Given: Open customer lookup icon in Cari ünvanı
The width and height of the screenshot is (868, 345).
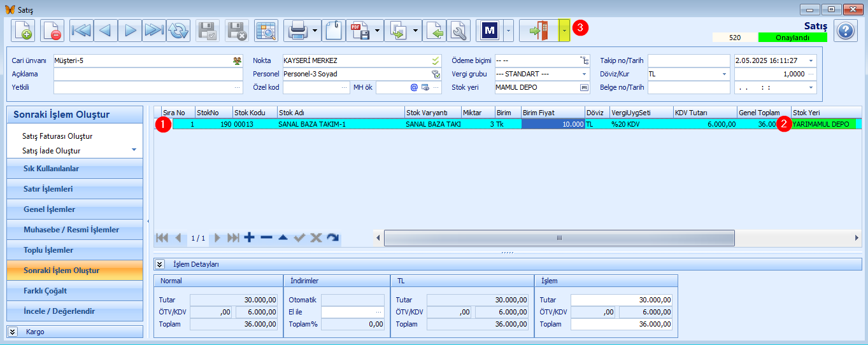Looking at the screenshot, I should (x=238, y=60).
